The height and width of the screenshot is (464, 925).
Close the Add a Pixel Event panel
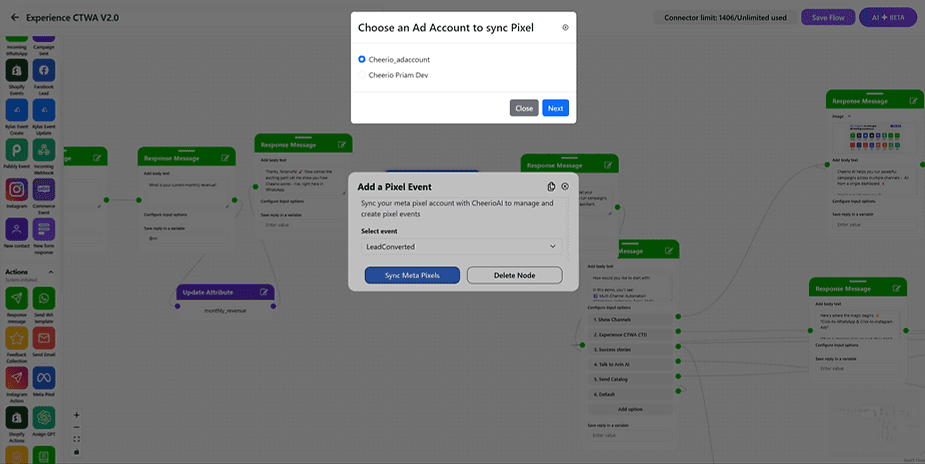coord(565,186)
